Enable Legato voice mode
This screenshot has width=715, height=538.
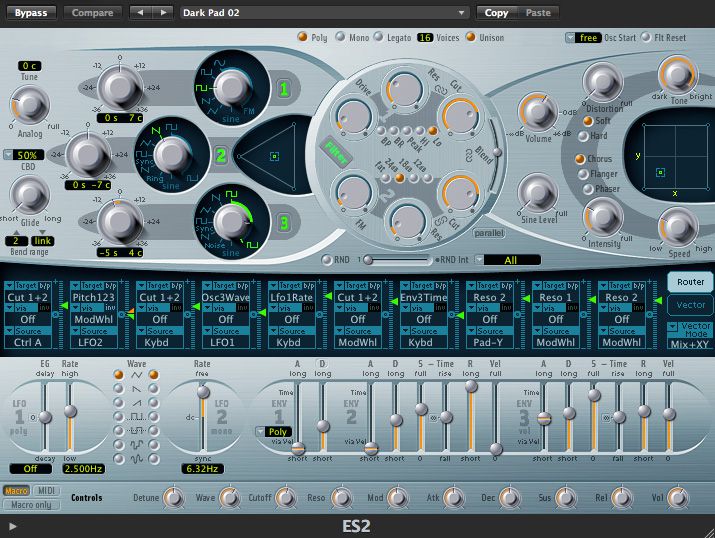point(378,36)
